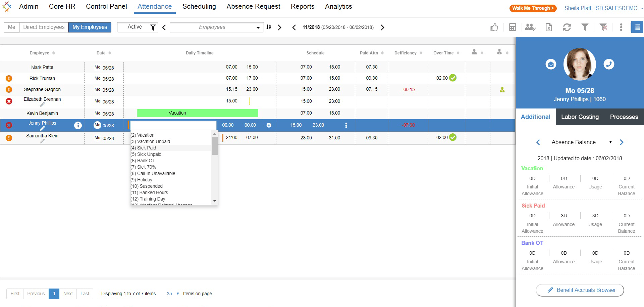Switch to the Labor Costing tab
The height and width of the screenshot is (307, 644).
click(580, 117)
